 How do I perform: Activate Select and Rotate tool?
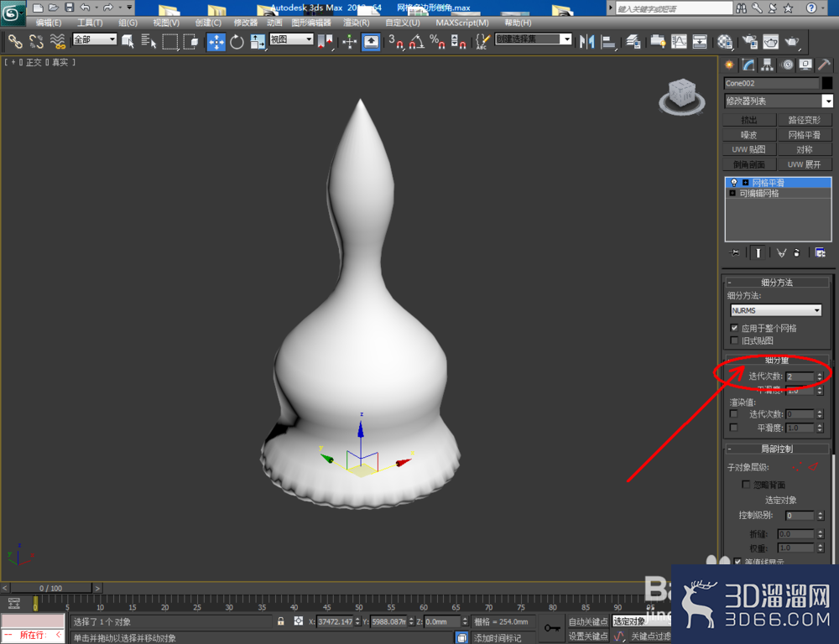pos(237,42)
